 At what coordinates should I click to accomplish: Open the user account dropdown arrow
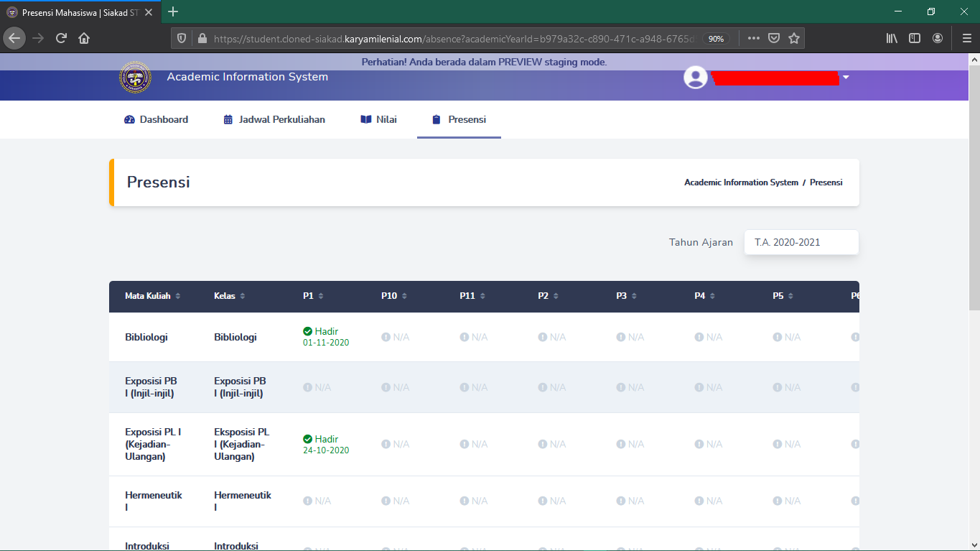[846, 78]
